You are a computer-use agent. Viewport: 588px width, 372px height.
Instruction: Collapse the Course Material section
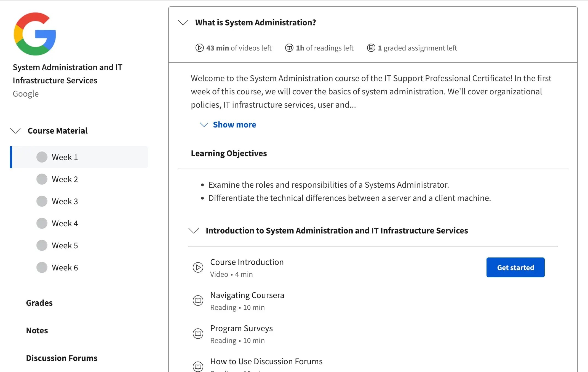[15, 131]
